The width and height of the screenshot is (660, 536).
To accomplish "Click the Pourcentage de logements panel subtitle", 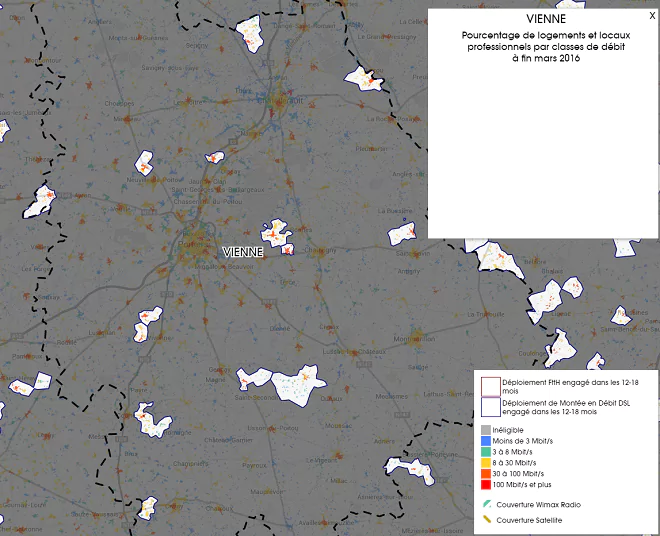I will (x=546, y=47).
